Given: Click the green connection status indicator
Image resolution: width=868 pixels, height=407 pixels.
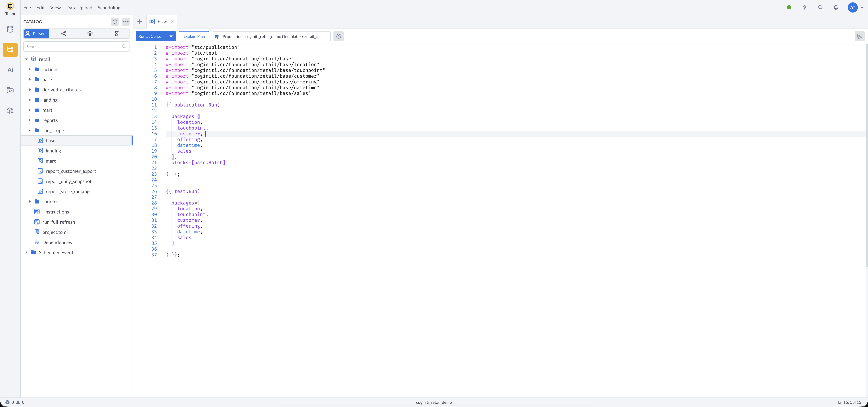Looking at the screenshot, I should (789, 7).
